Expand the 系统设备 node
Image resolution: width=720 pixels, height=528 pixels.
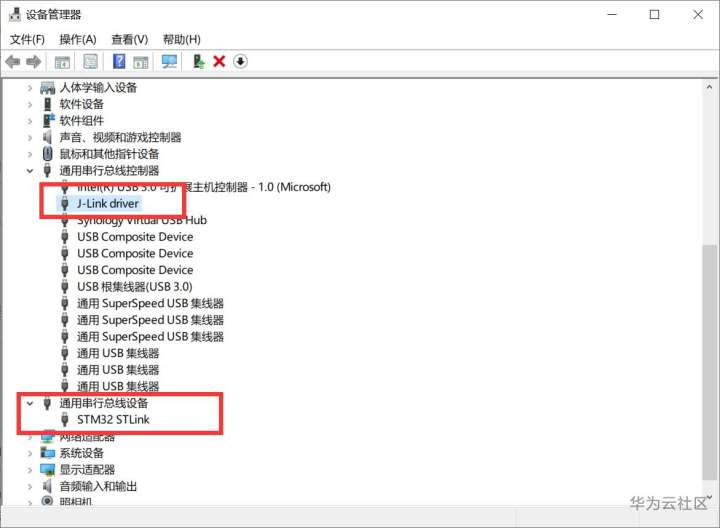point(30,453)
